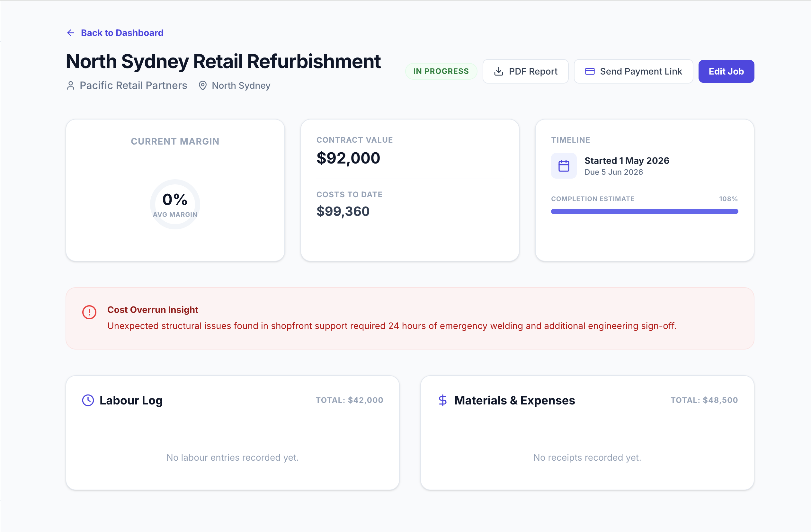Click the 108% completion value
This screenshot has width=811, height=532.
[x=728, y=199]
